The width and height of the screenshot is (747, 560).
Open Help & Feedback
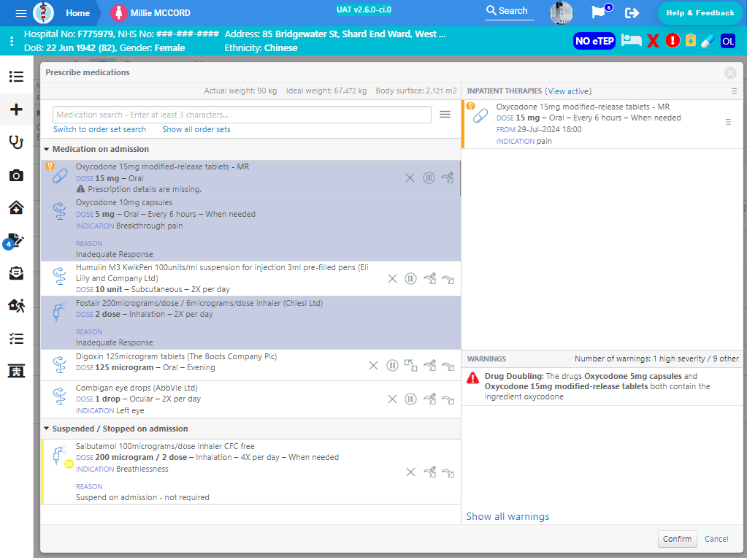tap(700, 13)
